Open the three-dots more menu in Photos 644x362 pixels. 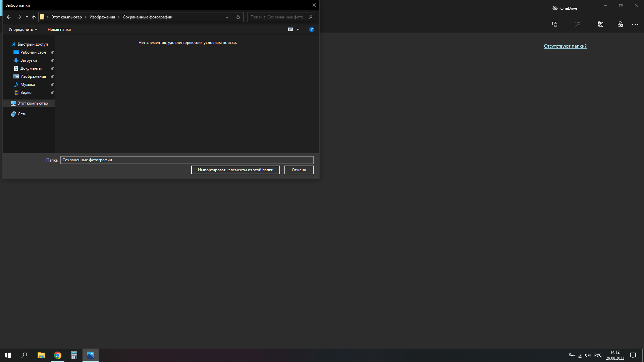point(635,24)
